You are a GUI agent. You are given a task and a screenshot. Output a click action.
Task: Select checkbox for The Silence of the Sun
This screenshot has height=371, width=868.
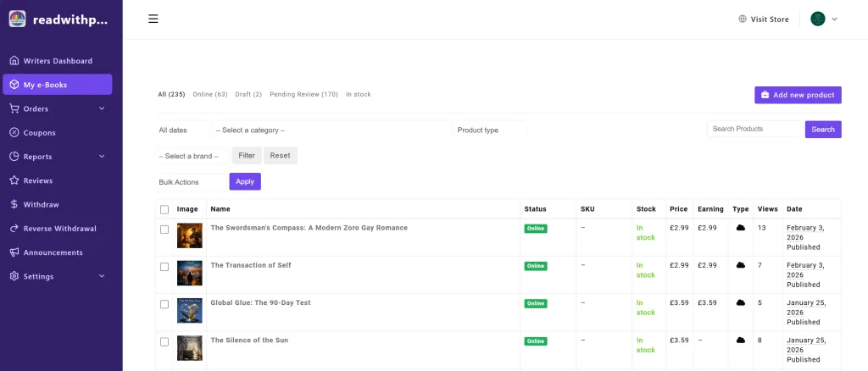tap(164, 341)
